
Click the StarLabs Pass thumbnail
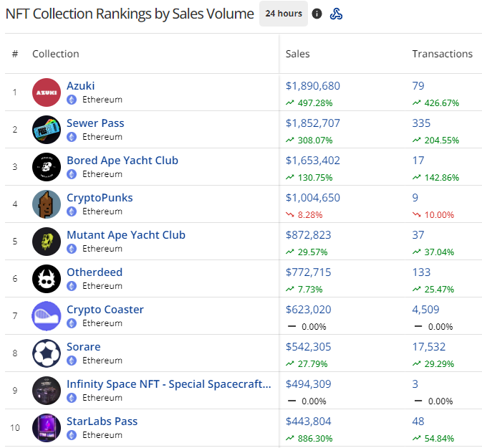47,428
